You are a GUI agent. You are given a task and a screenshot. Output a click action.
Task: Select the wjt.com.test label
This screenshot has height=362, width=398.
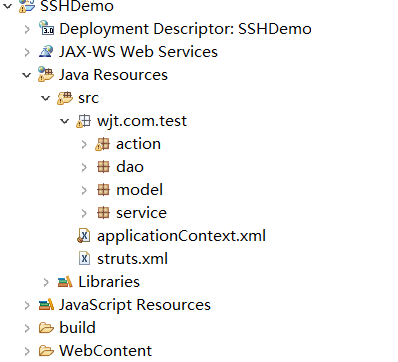coord(142,121)
